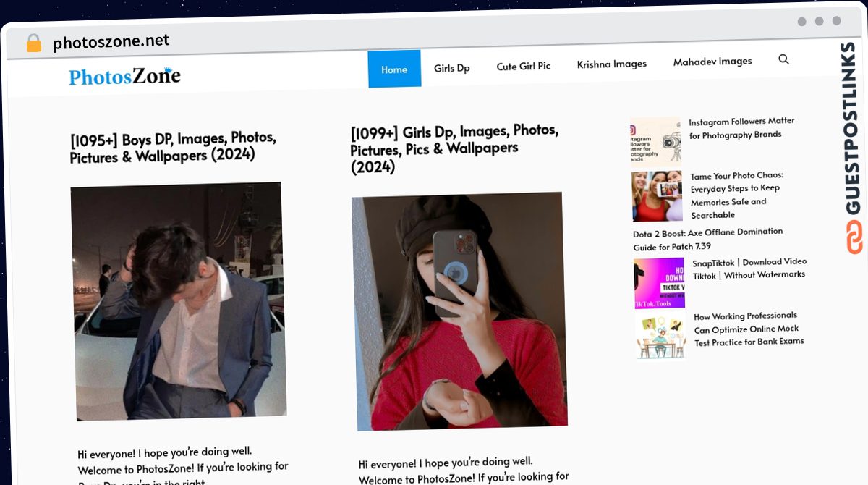Open the Boys DP featured photo

179,301
